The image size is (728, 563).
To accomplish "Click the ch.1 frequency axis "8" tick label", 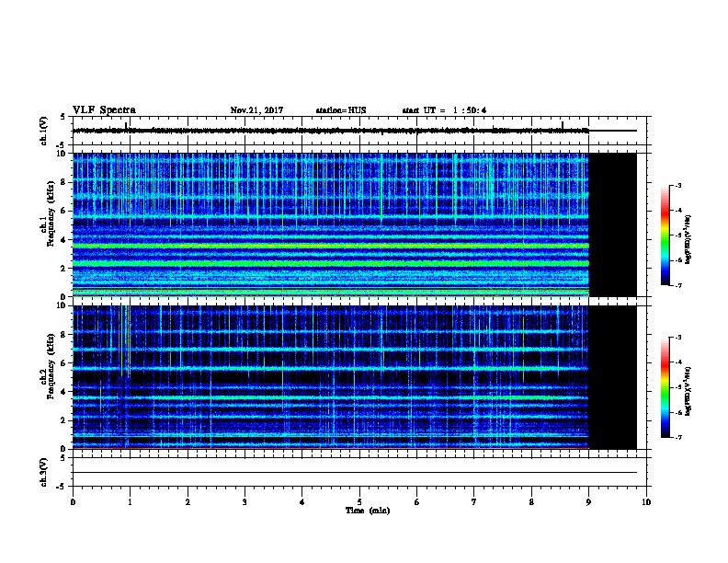I will point(63,182).
